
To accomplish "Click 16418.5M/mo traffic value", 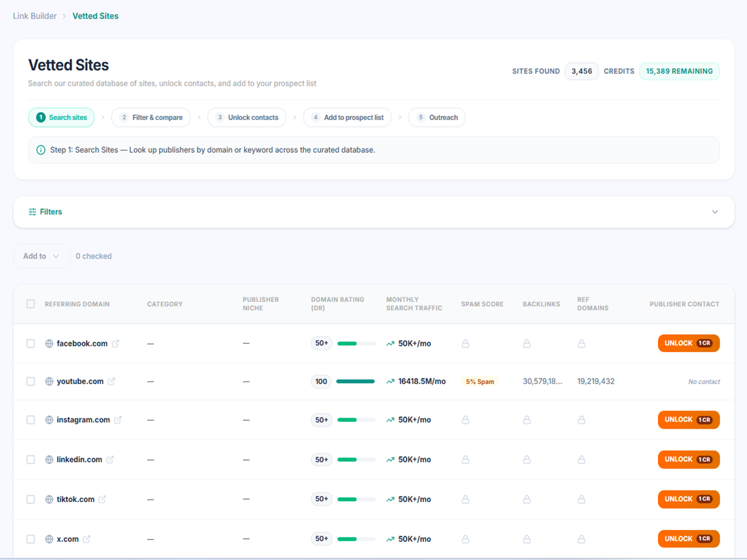I will [422, 381].
